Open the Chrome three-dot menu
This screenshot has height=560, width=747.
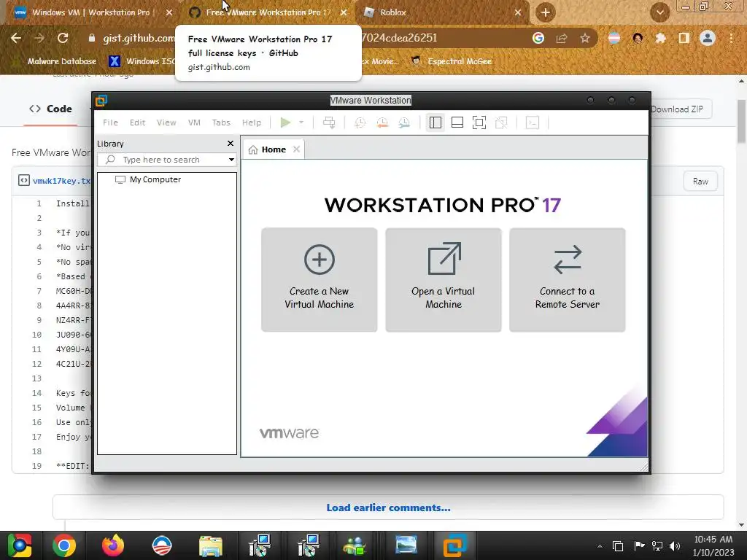tap(731, 38)
